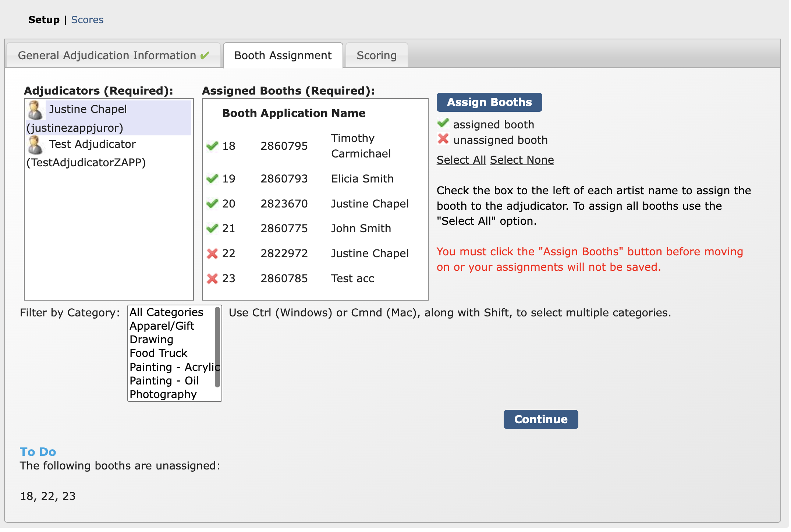
Task: Click the Assign Booths button
Action: click(489, 102)
